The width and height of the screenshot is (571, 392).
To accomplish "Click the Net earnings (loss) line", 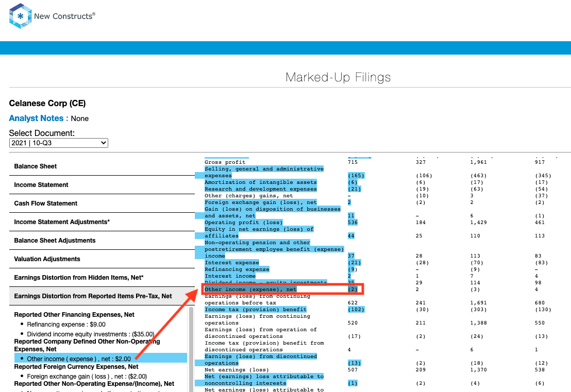I will 237,370.
